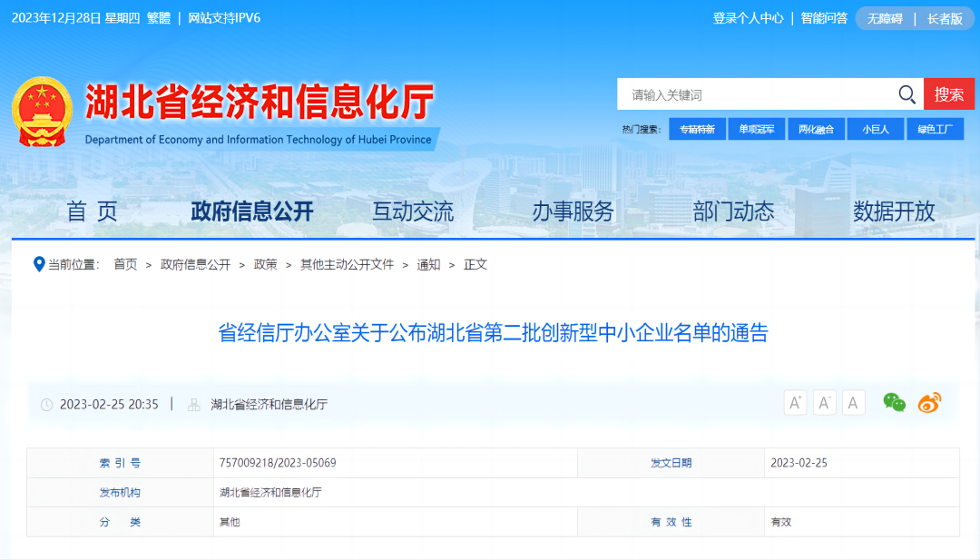The image size is (980, 560).
Task: Click 分类 value 其他
Action: 230,522
